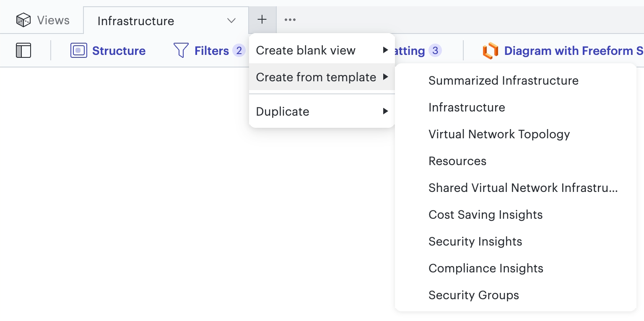Open the ellipsis more options menu
Image resolution: width=644 pixels, height=321 pixels.
click(x=290, y=19)
